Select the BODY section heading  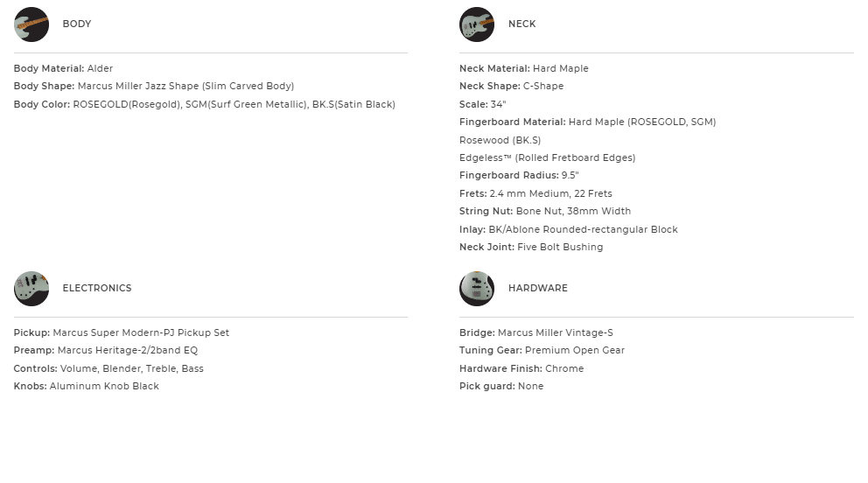coord(77,24)
